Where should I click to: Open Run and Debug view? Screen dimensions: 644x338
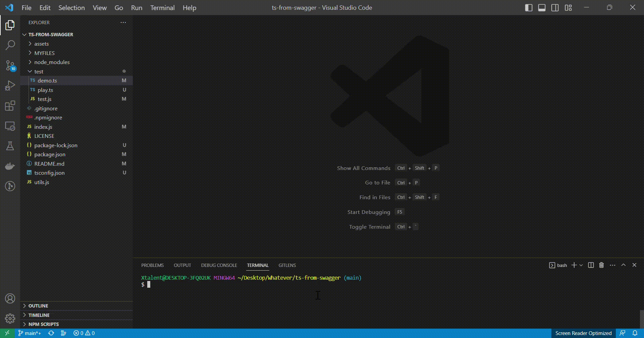10,86
